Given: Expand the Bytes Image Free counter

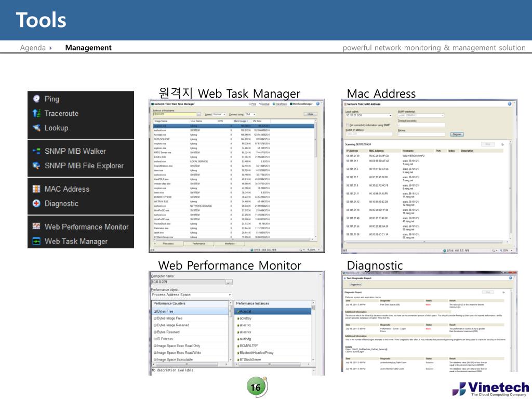Looking at the screenshot, I should (x=155, y=318).
